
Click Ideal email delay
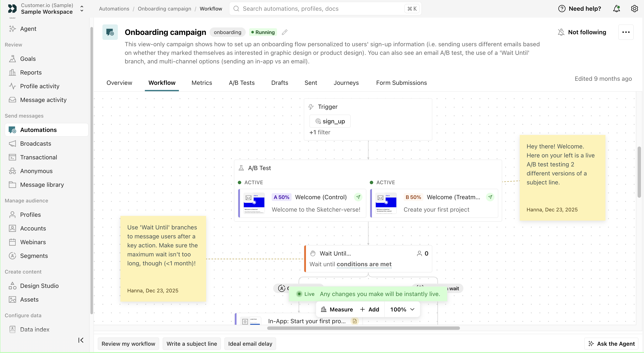tap(250, 344)
